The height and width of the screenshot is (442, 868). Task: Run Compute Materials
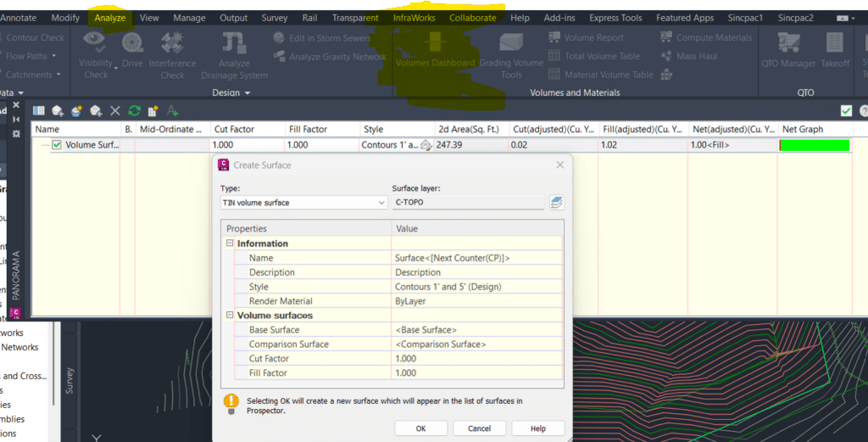click(706, 37)
